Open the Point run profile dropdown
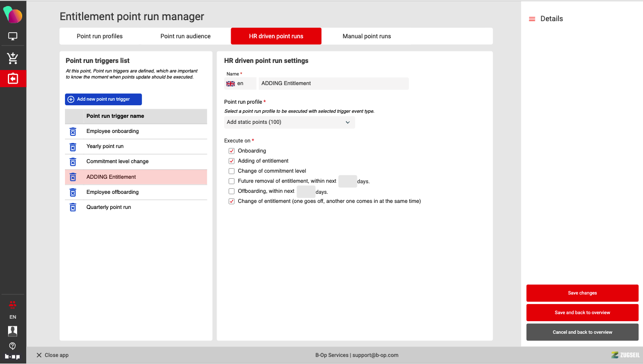 (289, 122)
